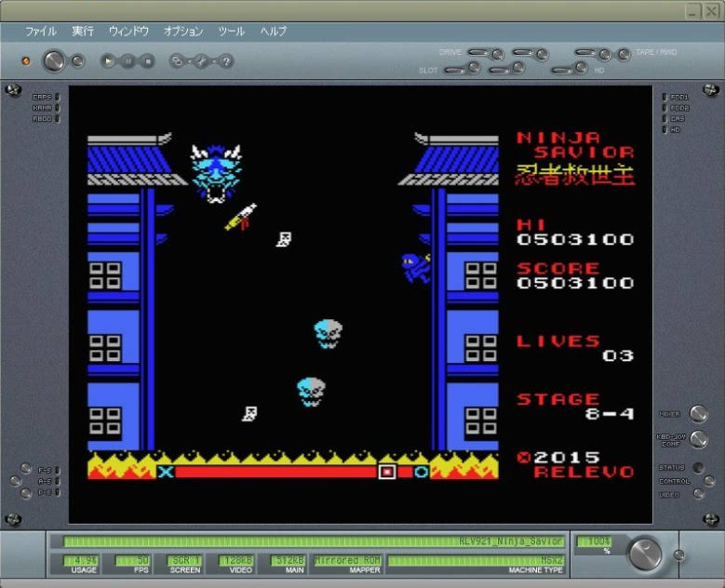This screenshot has height=588, width=725.
Task: Click the 128kB VIDEO readout
Action: tap(235, 560)
